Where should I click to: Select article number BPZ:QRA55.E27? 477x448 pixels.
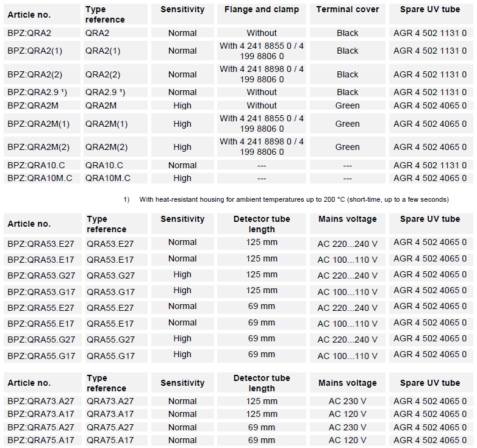[x=41, y=308]
